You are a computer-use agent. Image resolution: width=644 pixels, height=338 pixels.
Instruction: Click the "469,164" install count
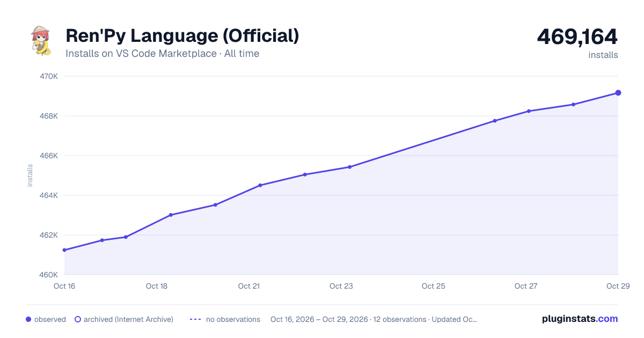[577, 36]
